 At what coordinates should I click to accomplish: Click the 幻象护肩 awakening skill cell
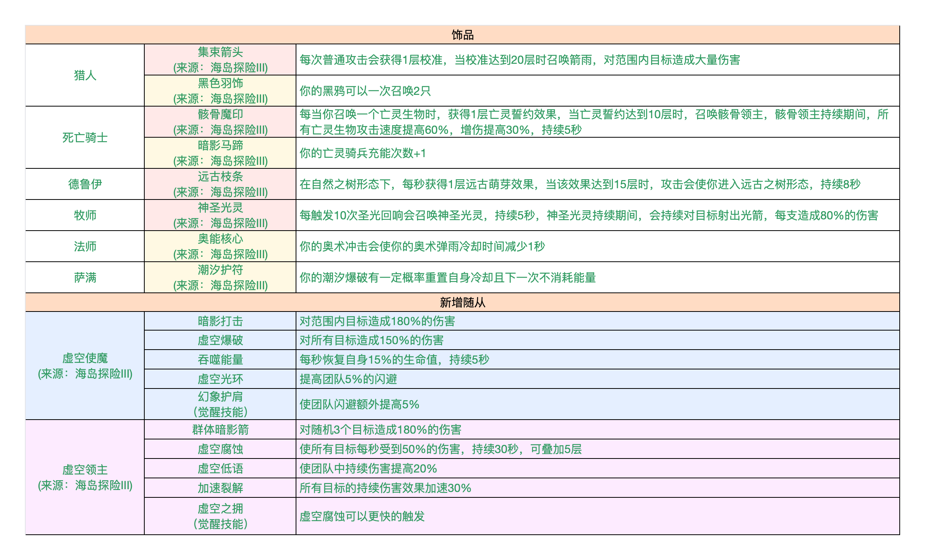tap(220, 404)
